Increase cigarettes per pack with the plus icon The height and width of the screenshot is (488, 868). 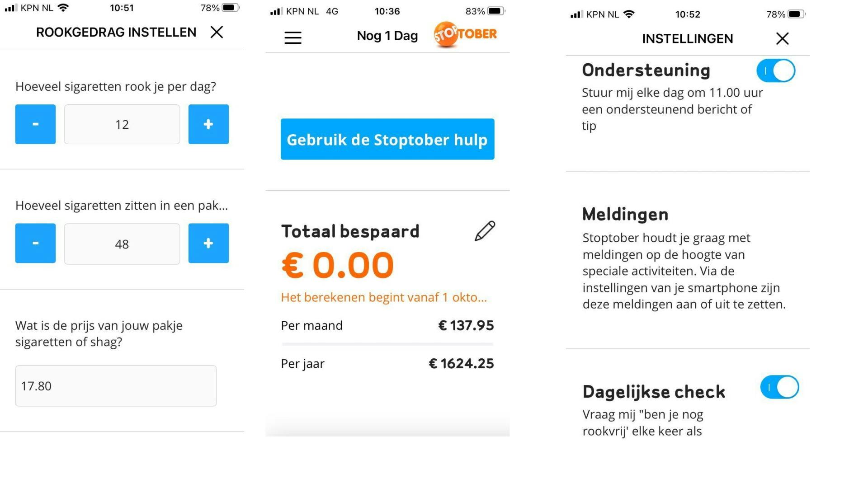pos(208,244)
